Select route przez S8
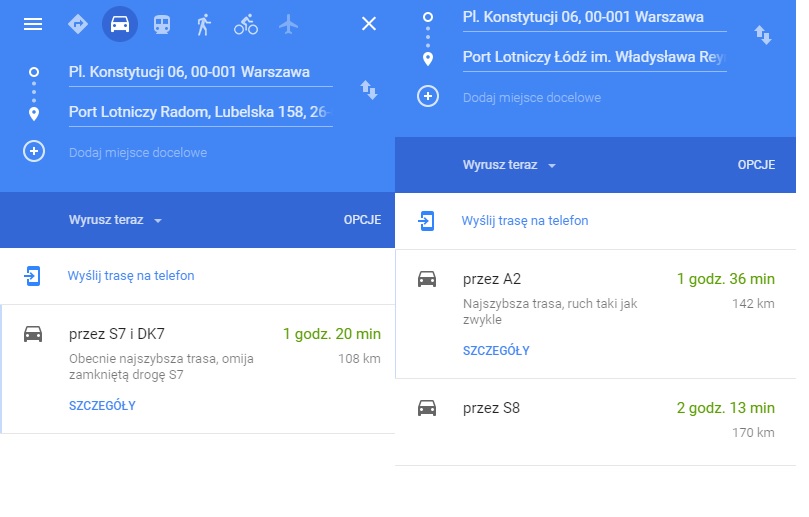 coord(595,422)
